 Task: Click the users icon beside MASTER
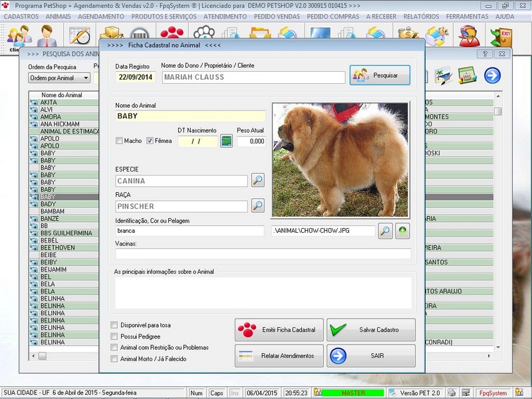pyautogui.click(x=317, y=392)
